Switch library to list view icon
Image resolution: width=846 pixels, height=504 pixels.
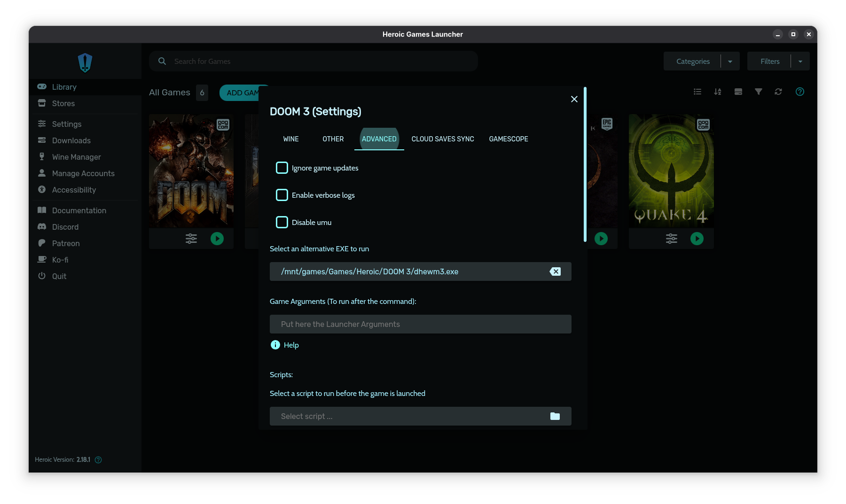click(697, 92)
